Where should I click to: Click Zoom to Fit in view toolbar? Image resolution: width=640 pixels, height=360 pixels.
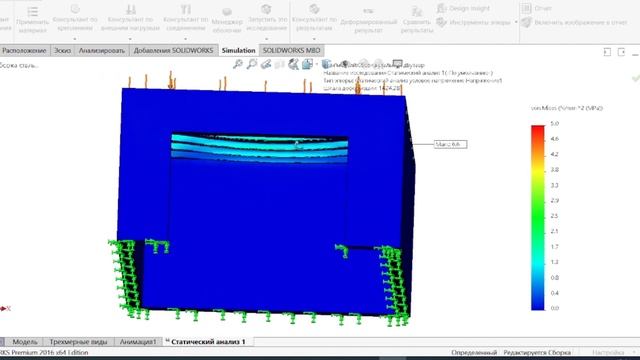tap(238, 64)
